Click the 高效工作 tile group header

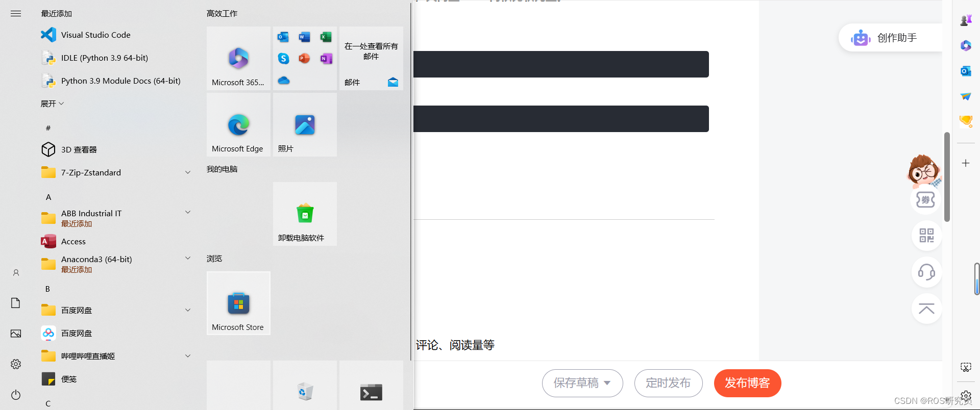[222, 14]
